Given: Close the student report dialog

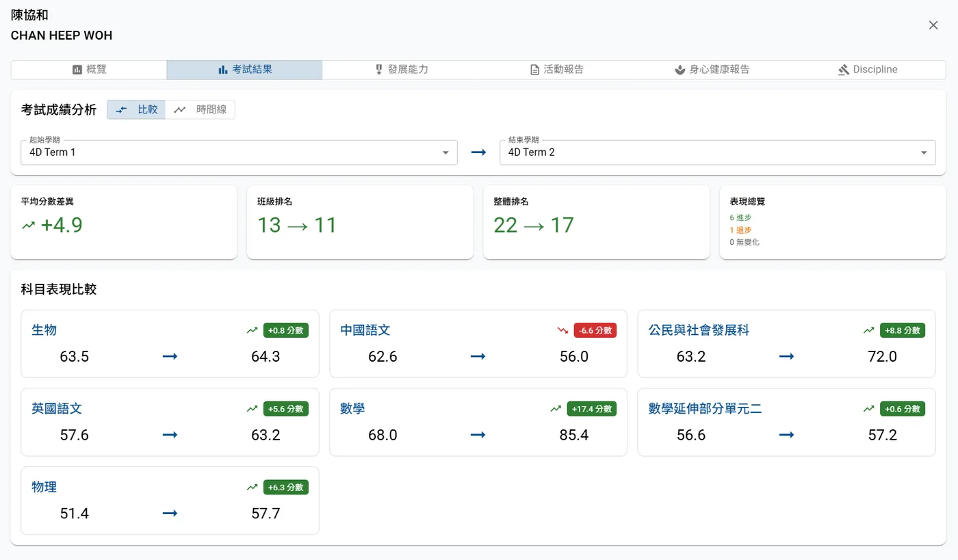Looking at the screenshot, I should 933,25.
